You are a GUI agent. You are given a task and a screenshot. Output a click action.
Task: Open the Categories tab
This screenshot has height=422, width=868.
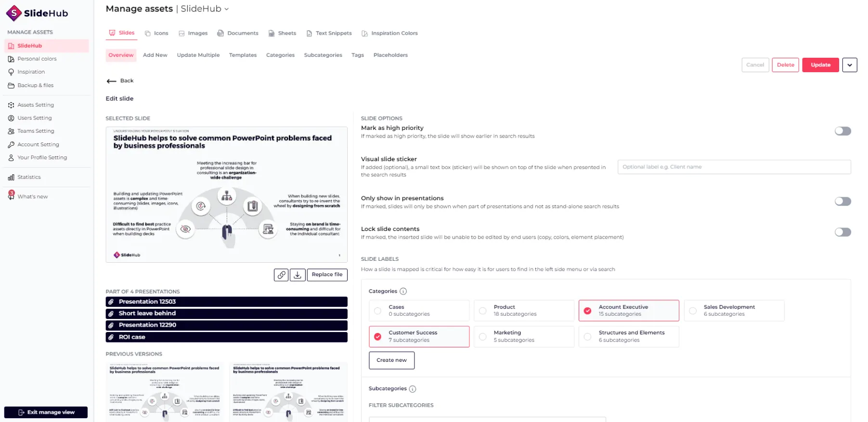point(280,55)
